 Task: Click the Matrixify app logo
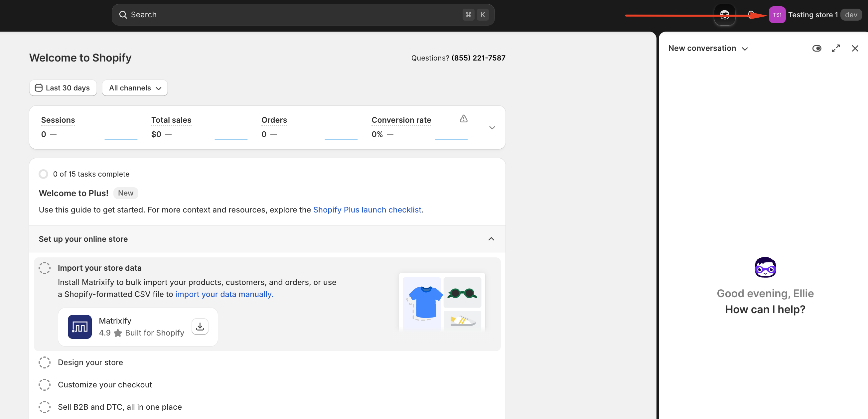tap(79, 326)
